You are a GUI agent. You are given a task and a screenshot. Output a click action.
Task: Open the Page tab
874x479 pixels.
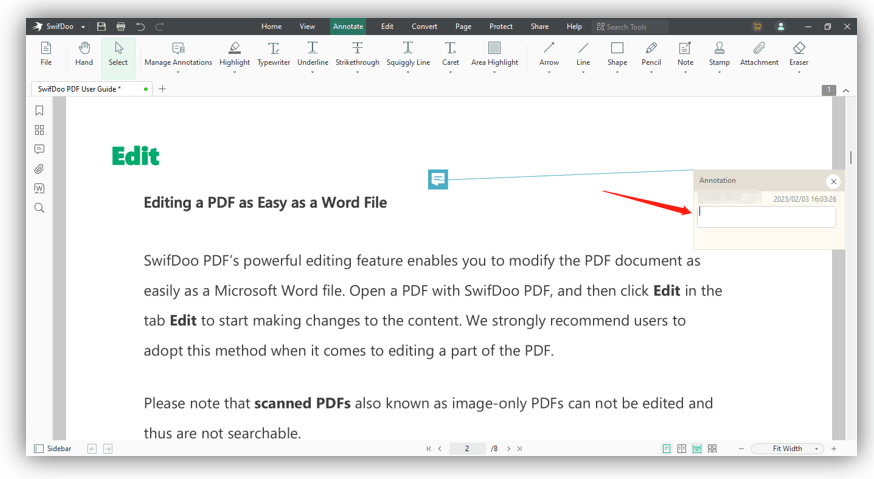click(463, 26)
